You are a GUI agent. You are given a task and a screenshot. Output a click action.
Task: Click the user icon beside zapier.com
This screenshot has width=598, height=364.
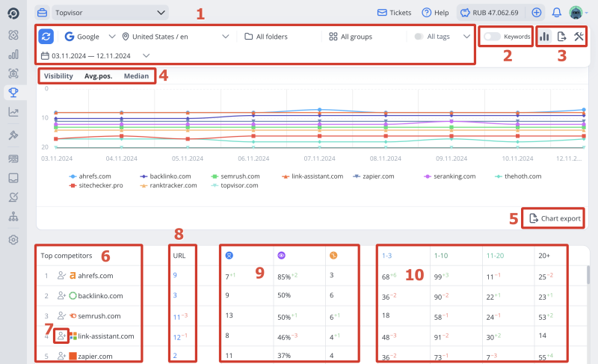(x=61, y=356)
